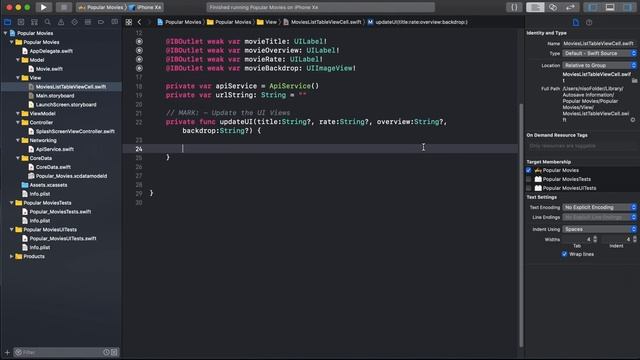640x360 pixels.
Task: Collapse the Popular MoviesUITests group
Action: (11, 229)
